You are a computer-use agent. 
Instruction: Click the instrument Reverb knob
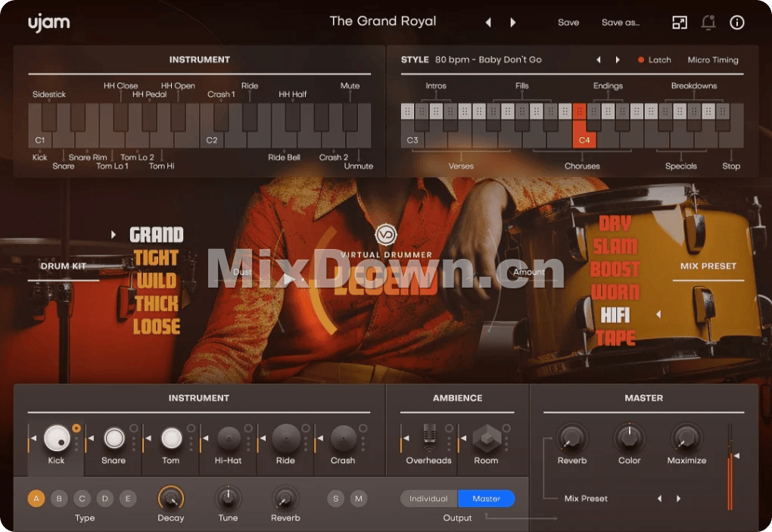point(285,498)
